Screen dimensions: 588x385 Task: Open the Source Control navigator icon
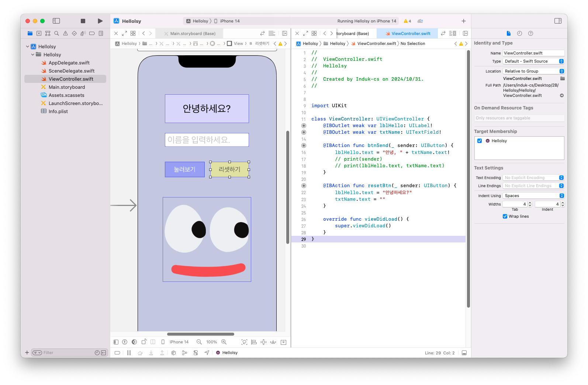pos(39,33)
